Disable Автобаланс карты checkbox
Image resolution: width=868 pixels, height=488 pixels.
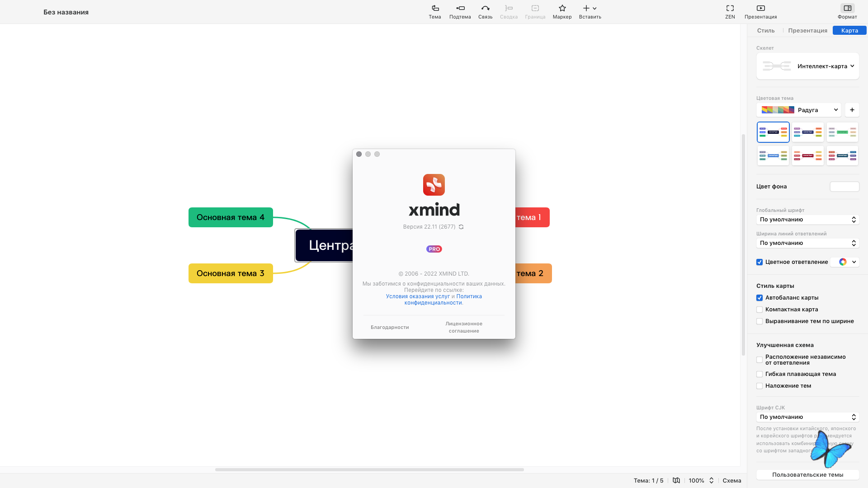click(759, 298)
